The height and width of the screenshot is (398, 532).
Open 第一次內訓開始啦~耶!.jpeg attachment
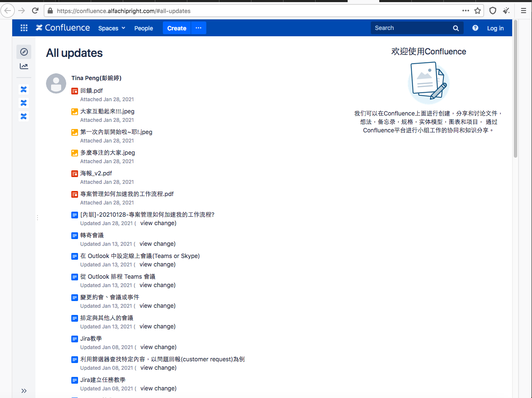tap(116, 132)
